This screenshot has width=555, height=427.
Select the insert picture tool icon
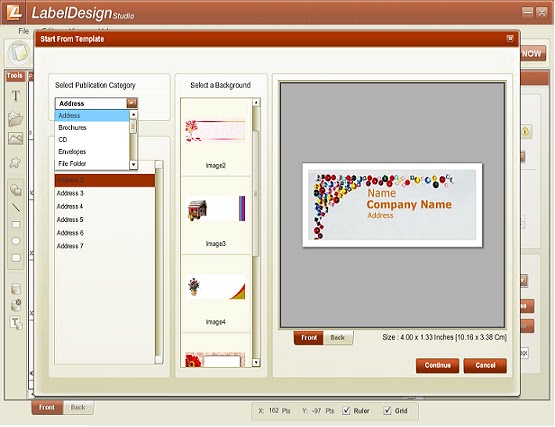[16, 138]
